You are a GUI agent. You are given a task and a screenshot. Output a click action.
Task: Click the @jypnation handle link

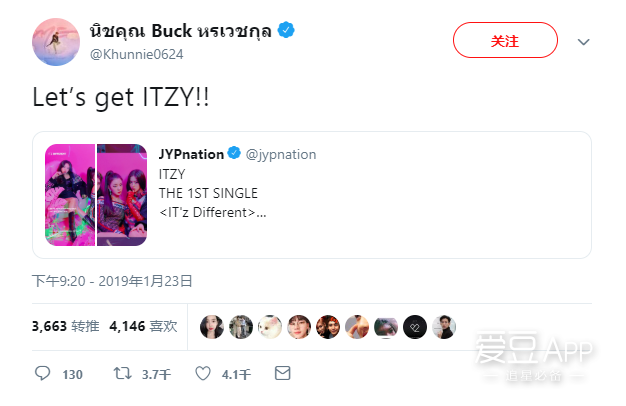tap(281, 154)
